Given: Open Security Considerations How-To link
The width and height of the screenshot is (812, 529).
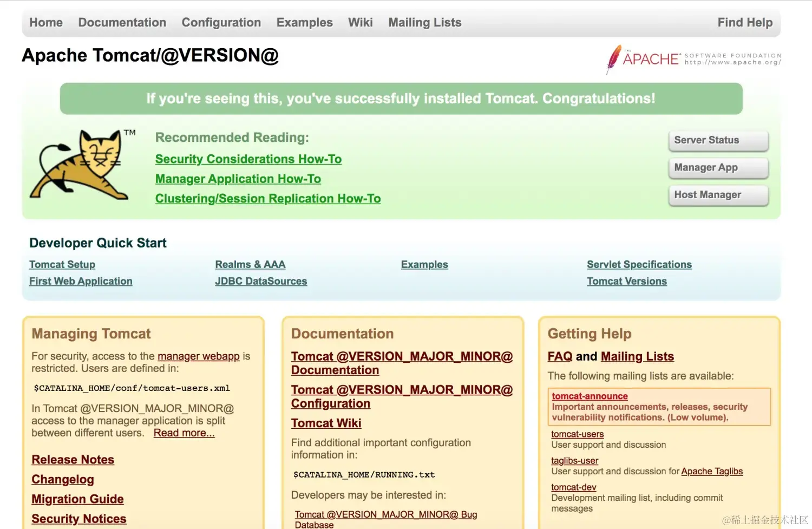Looking at the screenshot, I should [x=248, y=159].
